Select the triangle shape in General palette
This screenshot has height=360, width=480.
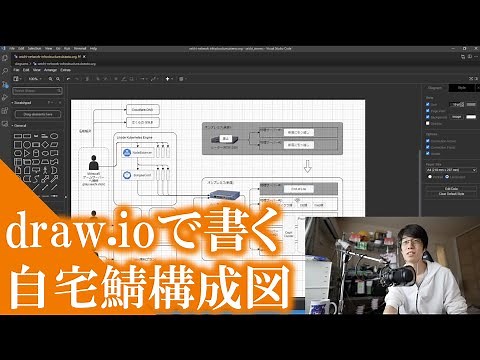pos(27,153)
